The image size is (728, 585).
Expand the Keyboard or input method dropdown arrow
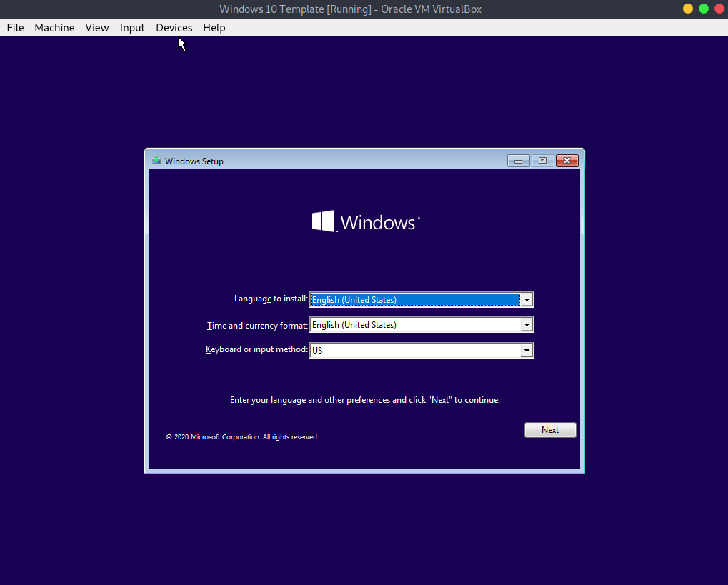tap(527, 351)
